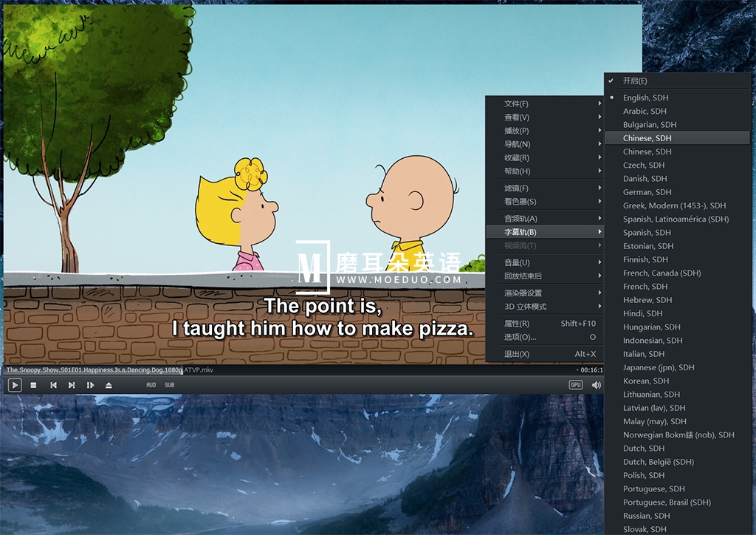The width and height of the screenshot is (756, 535).
Task: Choose 属性(R) properties menu entry
Action: 517,324
